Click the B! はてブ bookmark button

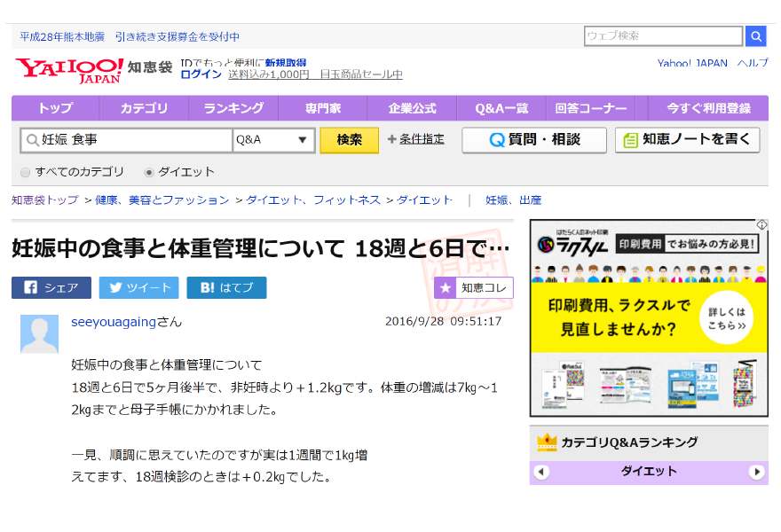[226, 287]
